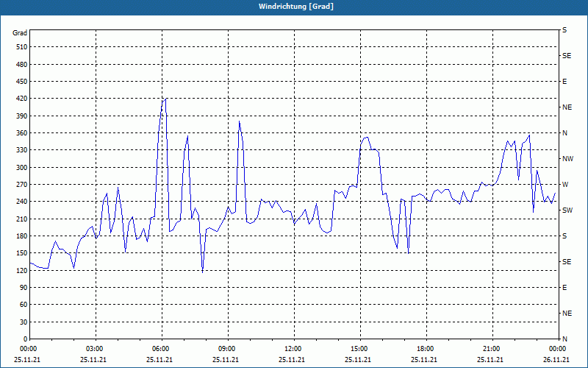588x368 pixels.
Task: Select the 90 degree axis label
Action: [24, 288]
